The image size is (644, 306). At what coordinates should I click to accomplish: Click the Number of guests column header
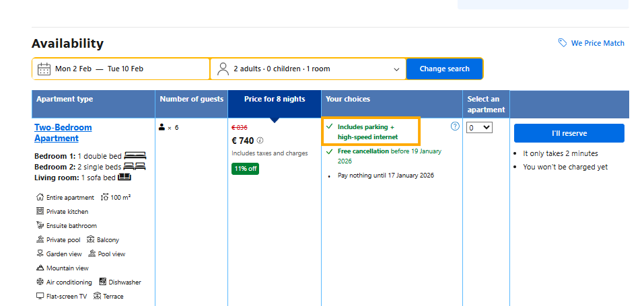(191, 104)
